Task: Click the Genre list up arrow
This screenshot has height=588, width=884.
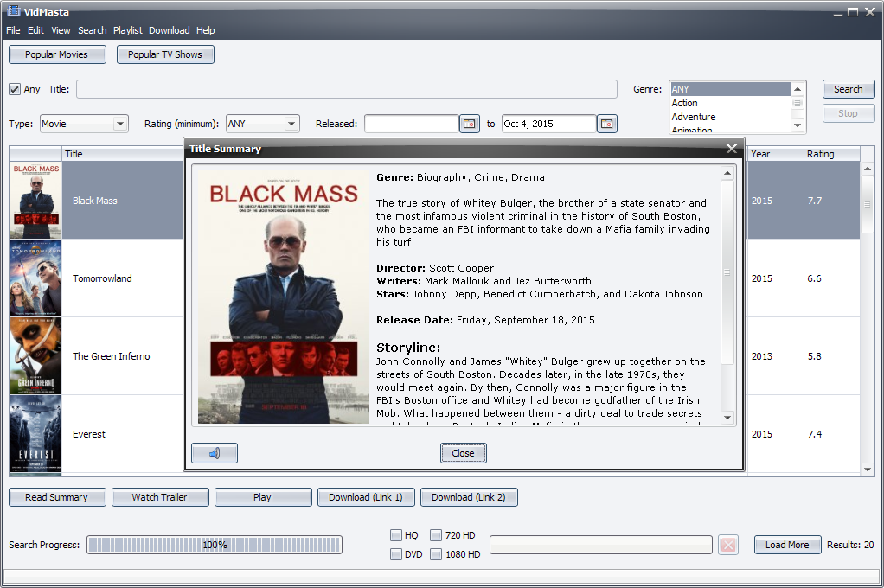Action: click(x=798, y=89)
